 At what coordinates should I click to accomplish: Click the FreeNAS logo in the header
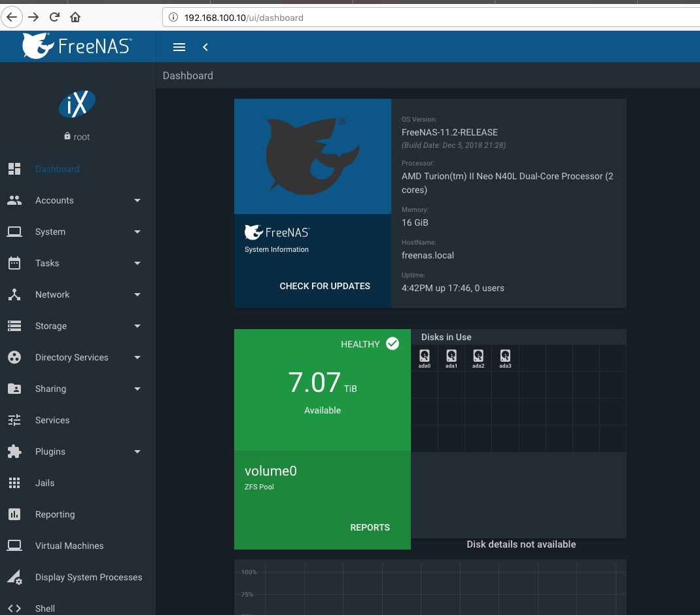[x=77, y=46]
